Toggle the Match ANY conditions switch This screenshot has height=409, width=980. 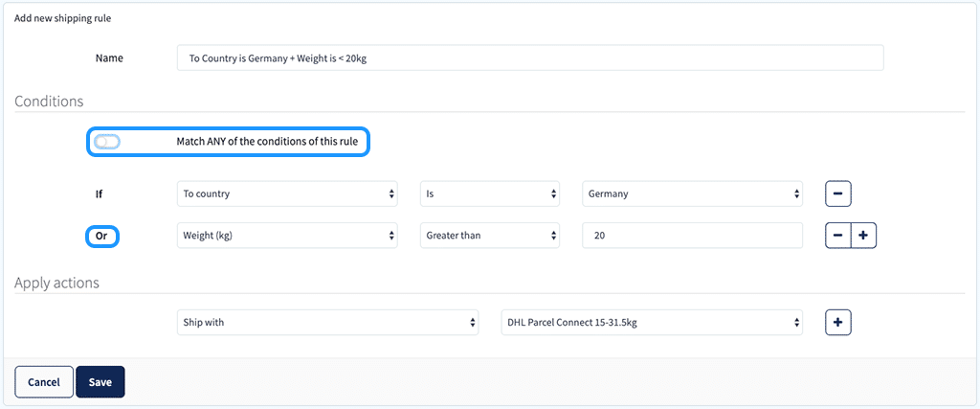click(x=107, y=142)
